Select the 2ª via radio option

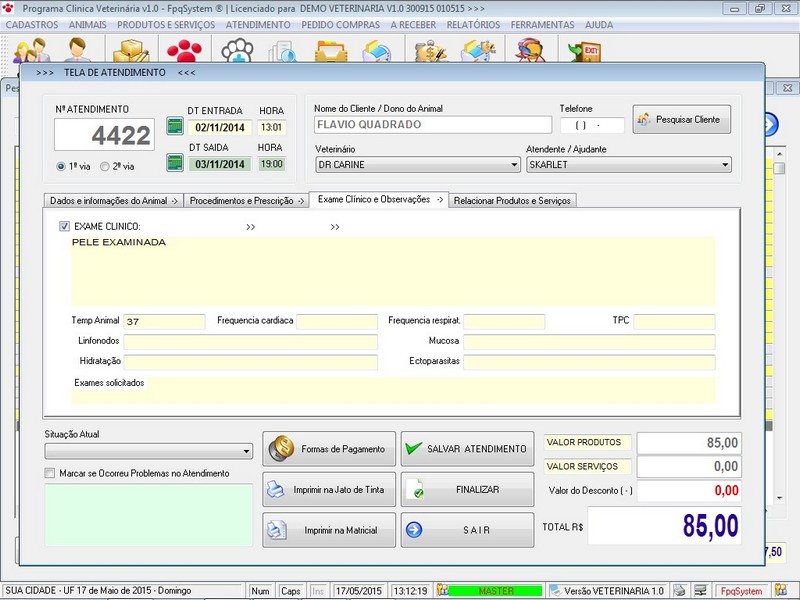(103, 166)
